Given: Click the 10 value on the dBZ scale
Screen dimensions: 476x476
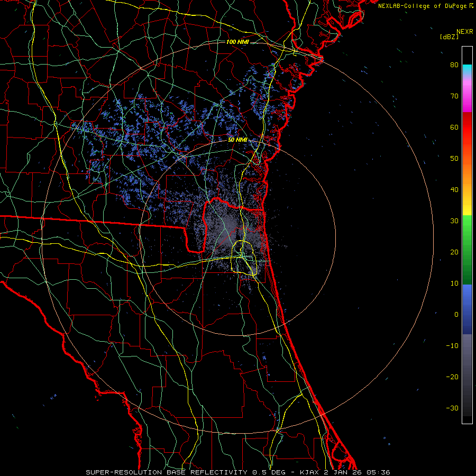Looking at the screenshot, I should [454, 283].
